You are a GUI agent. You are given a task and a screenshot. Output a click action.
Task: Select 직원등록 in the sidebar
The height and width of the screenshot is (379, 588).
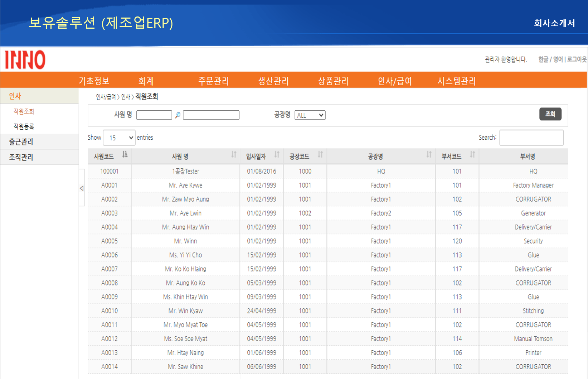[24, 126]
